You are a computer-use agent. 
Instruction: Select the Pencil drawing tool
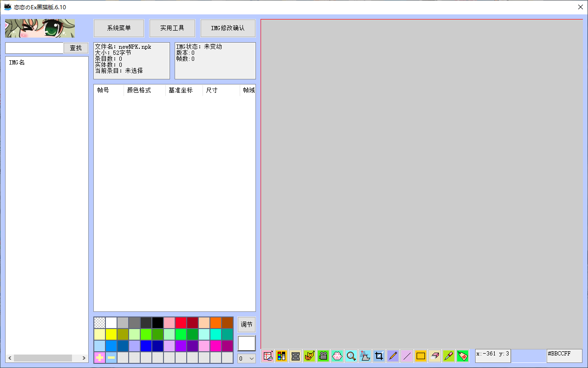[x=393, y=356]
